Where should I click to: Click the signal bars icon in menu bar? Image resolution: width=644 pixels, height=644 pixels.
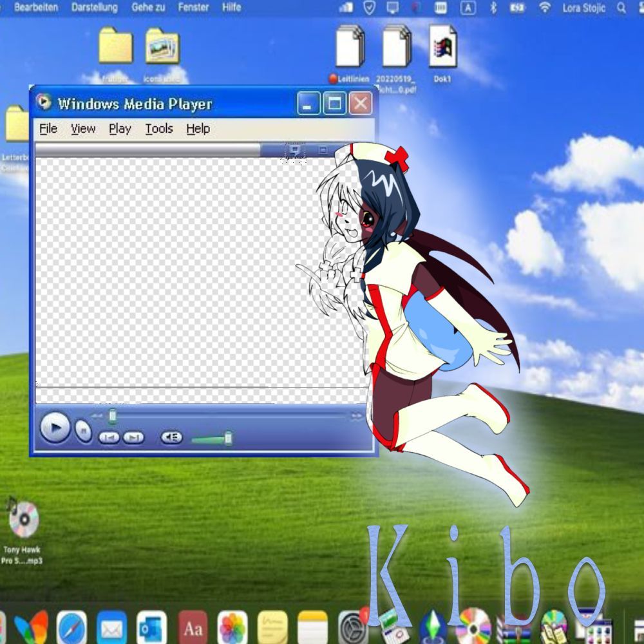coord(346,7)
